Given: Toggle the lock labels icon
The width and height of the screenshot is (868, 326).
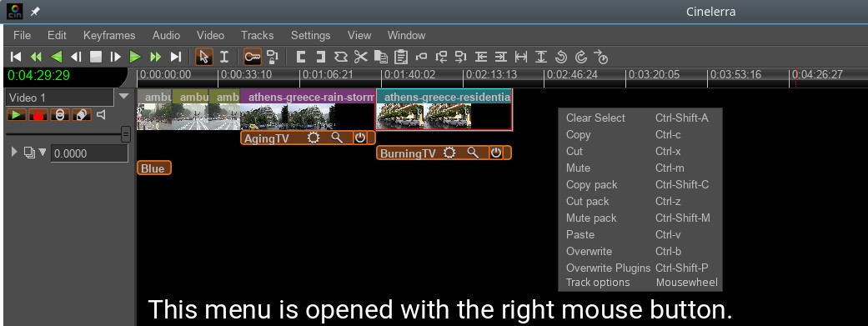Looking at the screenshot, I should 272,57.
